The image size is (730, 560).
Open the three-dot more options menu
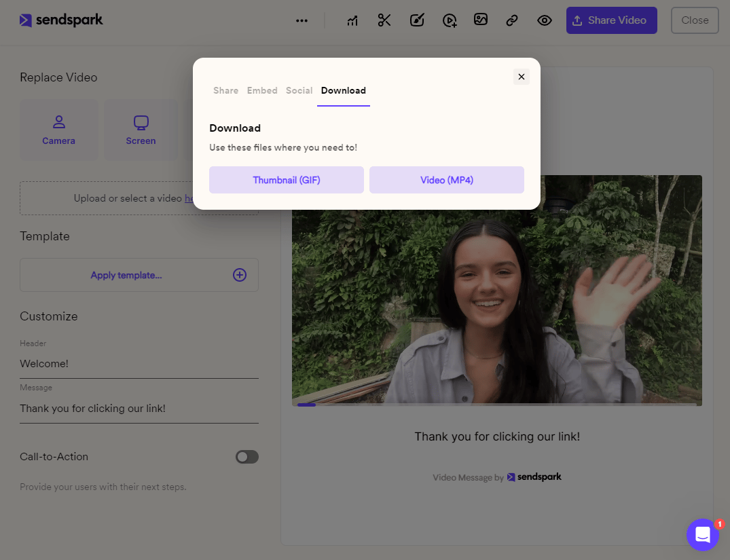[302, 20]
